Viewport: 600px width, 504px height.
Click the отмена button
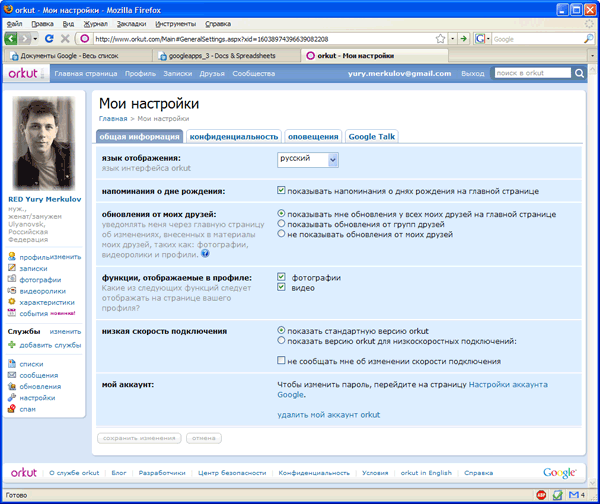pyautogui.click(x=204, y=438)
